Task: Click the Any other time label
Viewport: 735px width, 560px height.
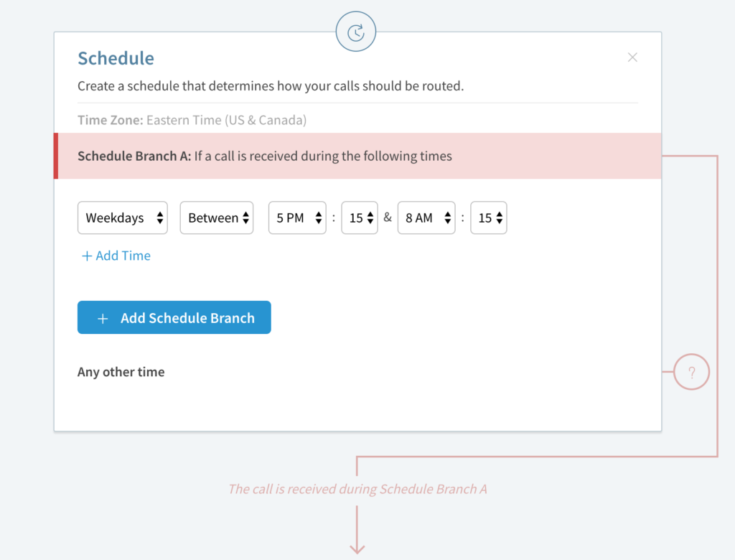Action: (121, 372)
